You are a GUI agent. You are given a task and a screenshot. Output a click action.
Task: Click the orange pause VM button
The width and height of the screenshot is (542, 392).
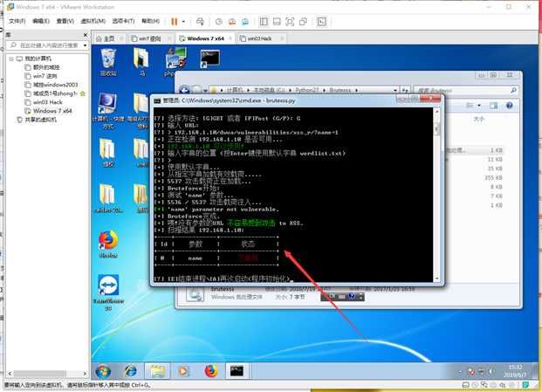[175, 22]
